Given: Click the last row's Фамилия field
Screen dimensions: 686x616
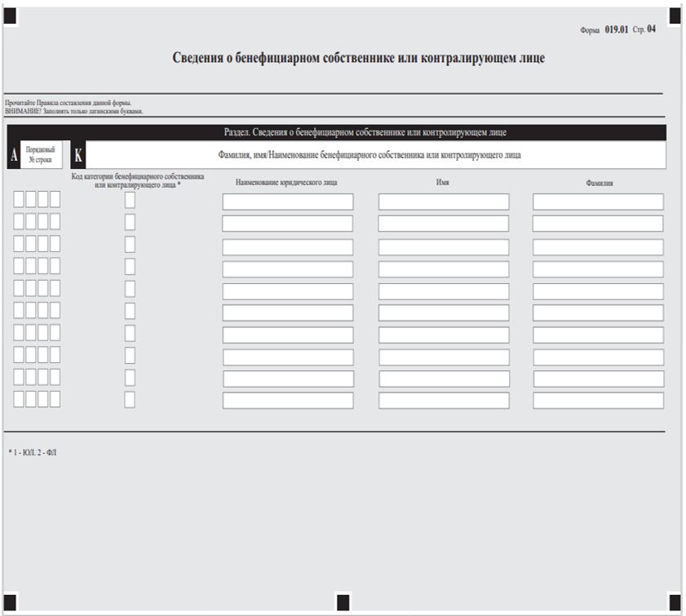Looking at the screenshot, I should point(598,401).
